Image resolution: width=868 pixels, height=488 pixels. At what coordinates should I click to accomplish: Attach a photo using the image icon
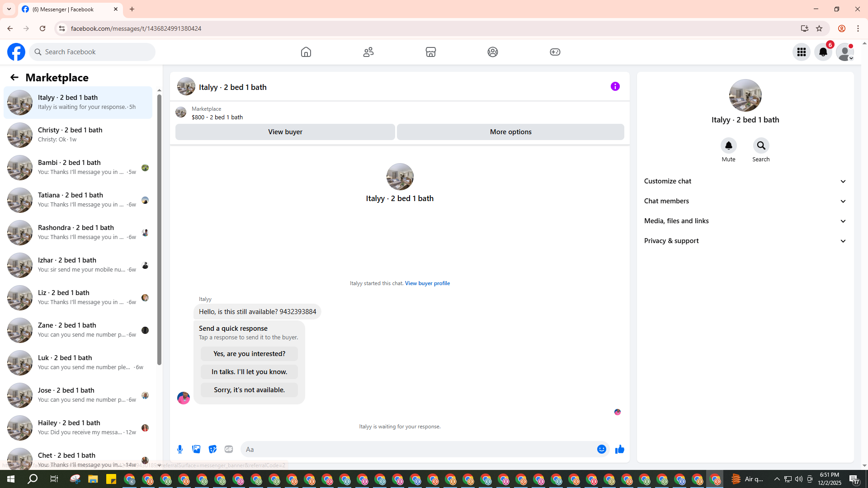[x=196, y=449]
